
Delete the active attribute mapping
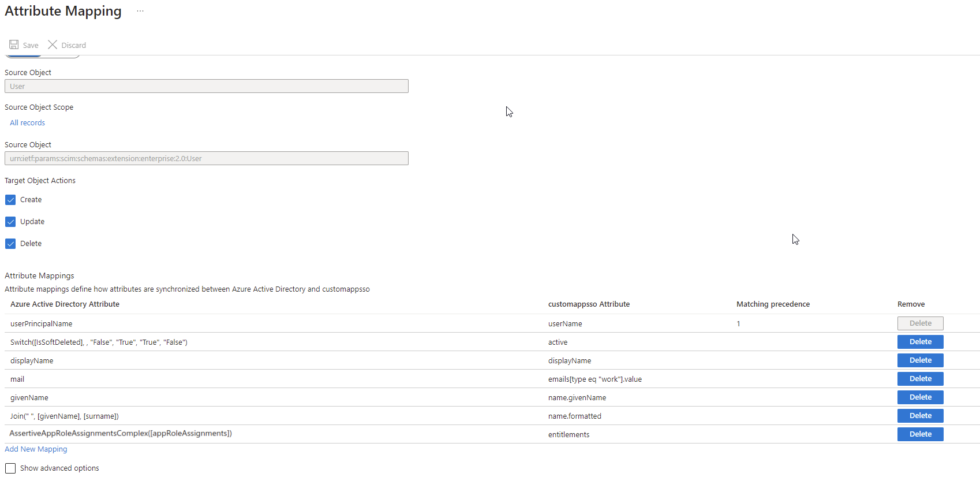coord(920,342)
